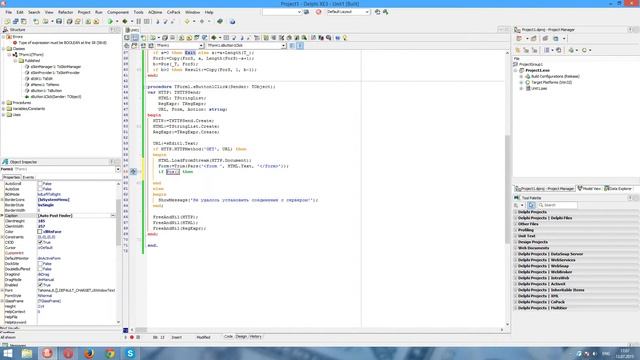Click the first icon of main toolbar
Screen dimensions: 640x360
click(x=7, y=21)
